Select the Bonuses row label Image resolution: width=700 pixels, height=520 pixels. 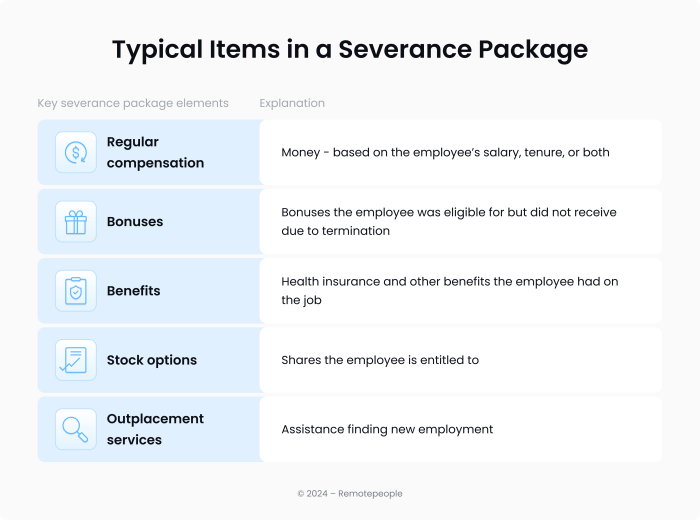[x=135, y=222]
